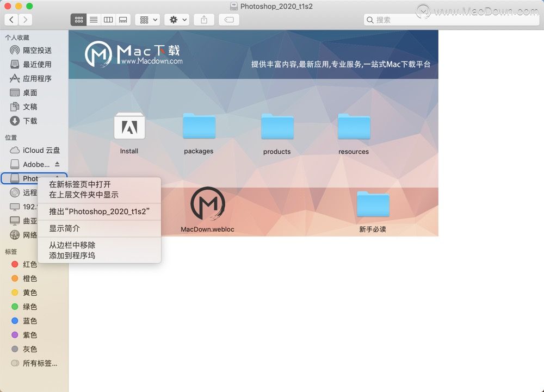Screen dimensions: 544x392
Task: Click the Edit Tags toolbar button
Action: pyautogui.click(x=229, y=20)
